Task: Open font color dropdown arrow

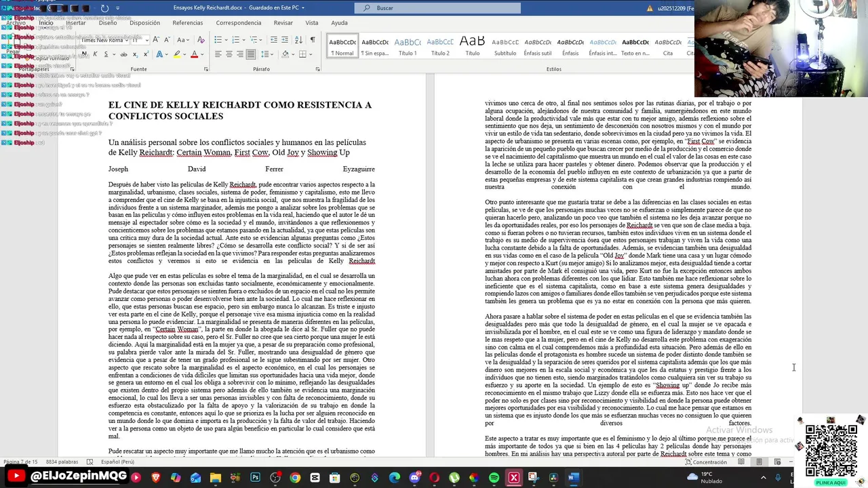Action: pyautogui.click(x=202, y=54)
